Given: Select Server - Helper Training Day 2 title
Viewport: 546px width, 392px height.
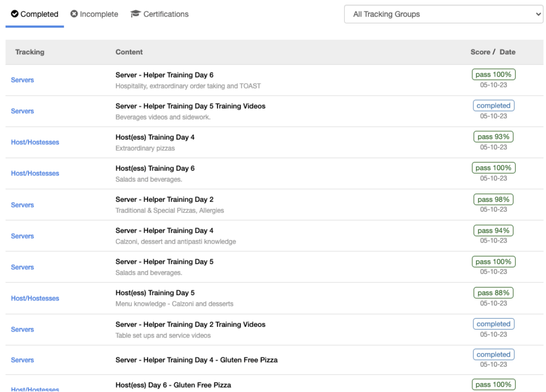Looking at the screenshot, I should coord(164,199).
